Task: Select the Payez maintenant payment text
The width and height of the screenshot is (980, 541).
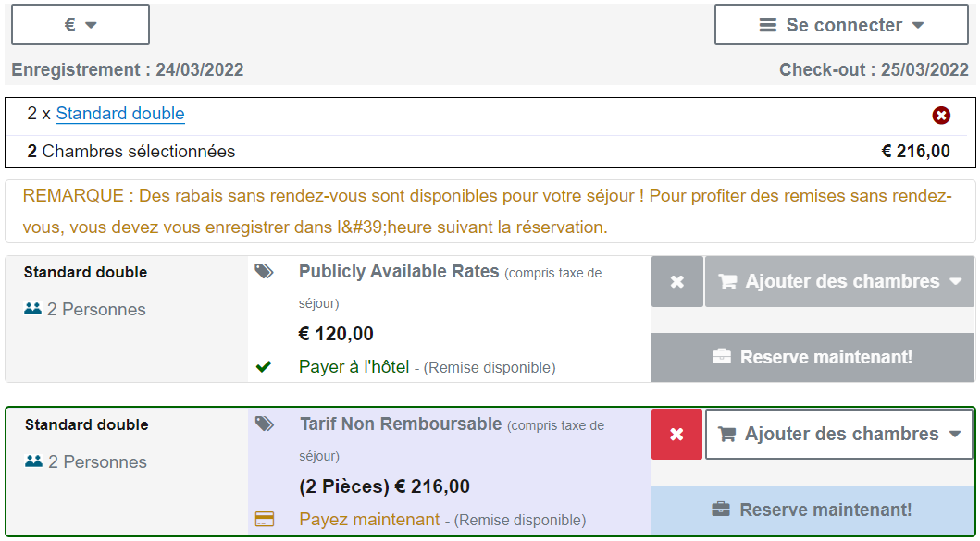Action: [x=369, y=519]
